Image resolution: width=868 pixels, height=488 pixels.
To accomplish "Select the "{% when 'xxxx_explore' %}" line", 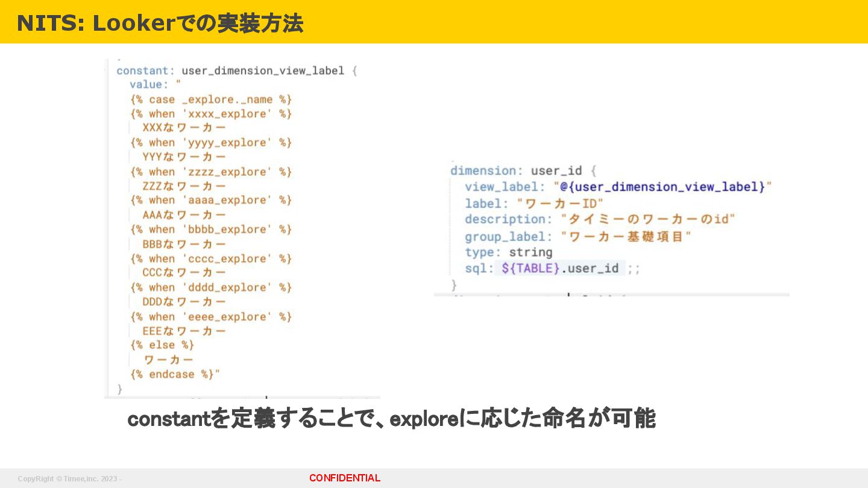I will [211, 114].
